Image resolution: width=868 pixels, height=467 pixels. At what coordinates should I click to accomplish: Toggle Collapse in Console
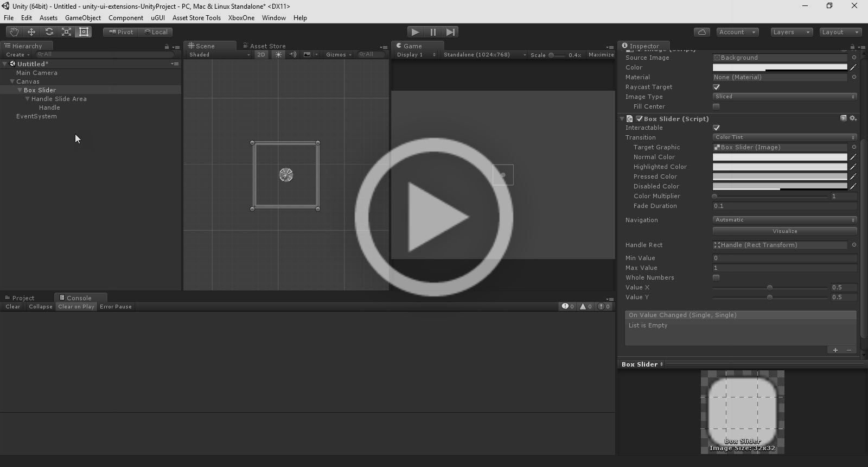(x=41, y=307)
